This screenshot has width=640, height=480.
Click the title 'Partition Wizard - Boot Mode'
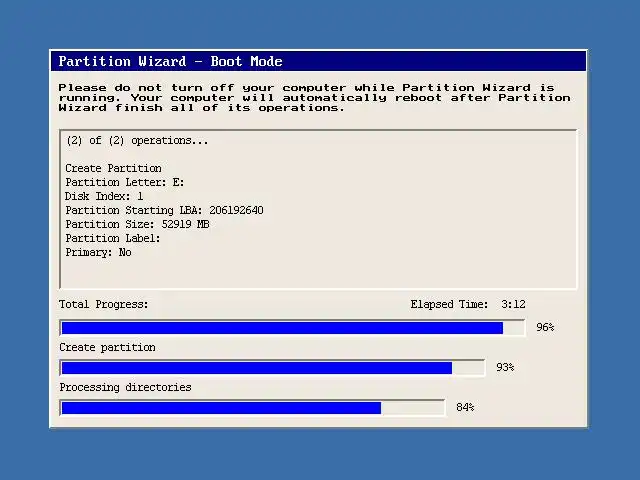(x=171, y=61)
